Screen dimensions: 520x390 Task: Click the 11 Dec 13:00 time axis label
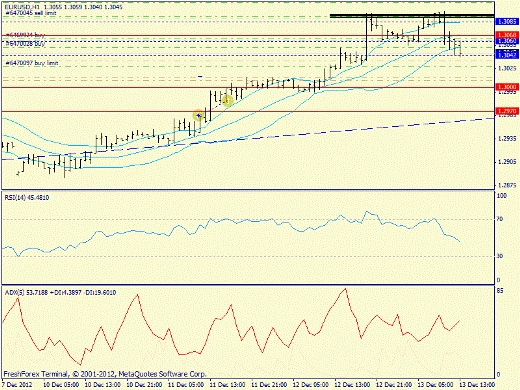coord(228,385)
